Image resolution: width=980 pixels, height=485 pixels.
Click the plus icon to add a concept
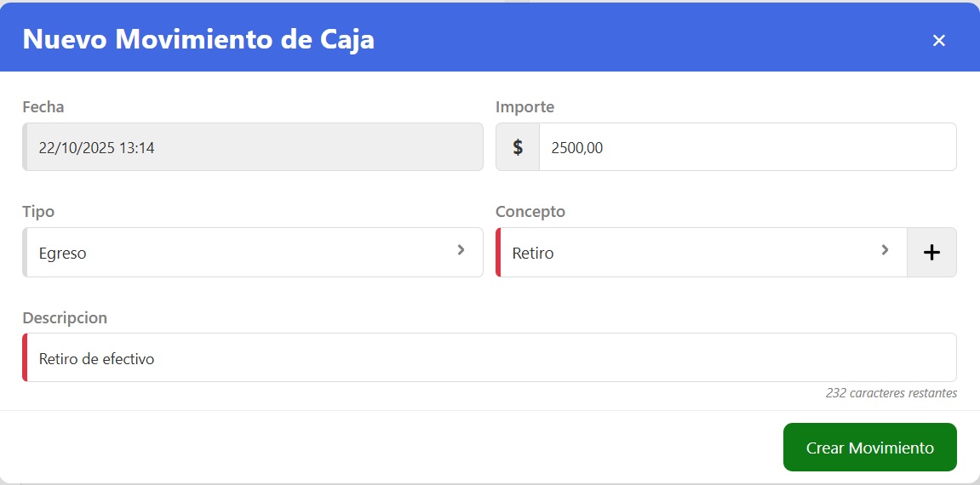pos(931,252)
